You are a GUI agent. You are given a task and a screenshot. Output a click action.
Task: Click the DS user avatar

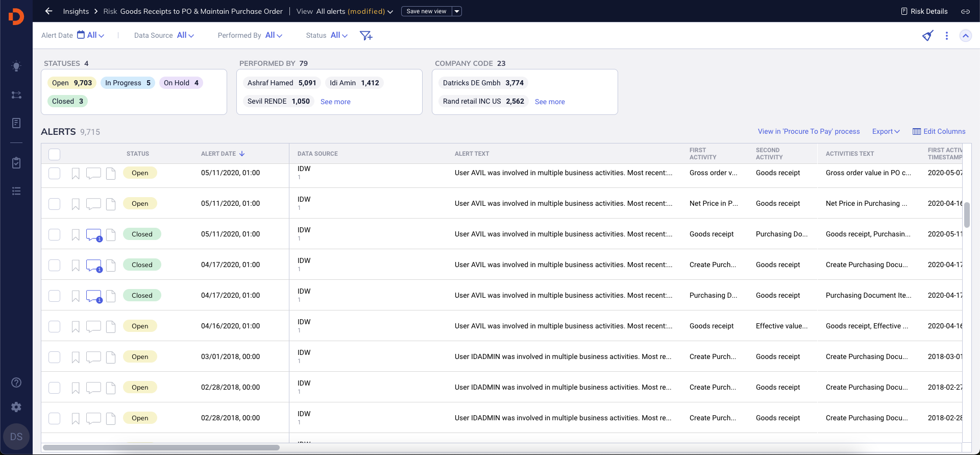click(16, 437)
